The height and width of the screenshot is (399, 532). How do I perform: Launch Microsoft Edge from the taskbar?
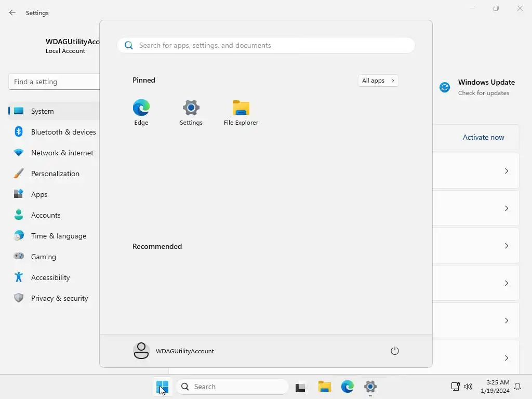tap(348, 387)
